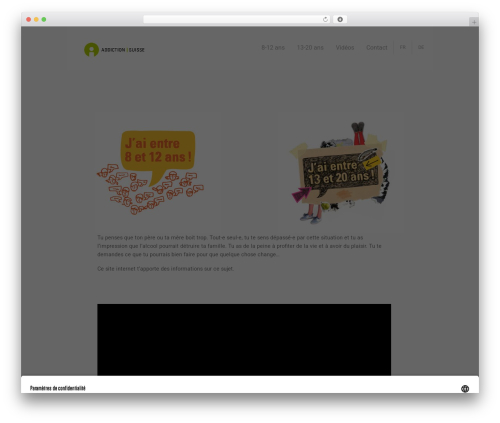Click the browser address bar
500x423 pixels.
237,19
